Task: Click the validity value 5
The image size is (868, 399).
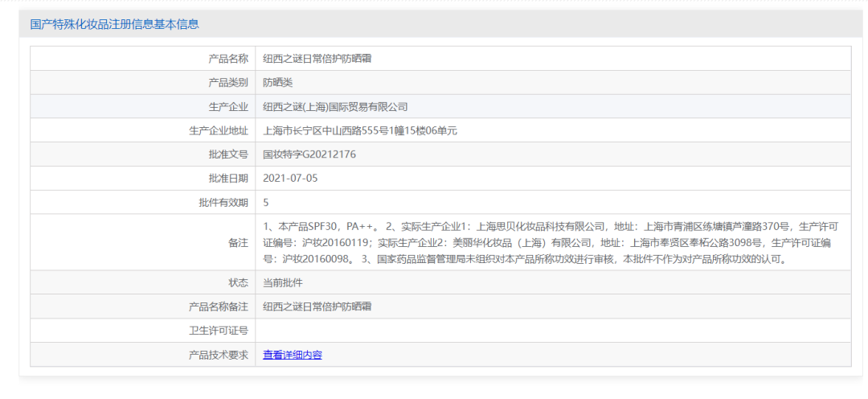Action: tap(266, 202)
